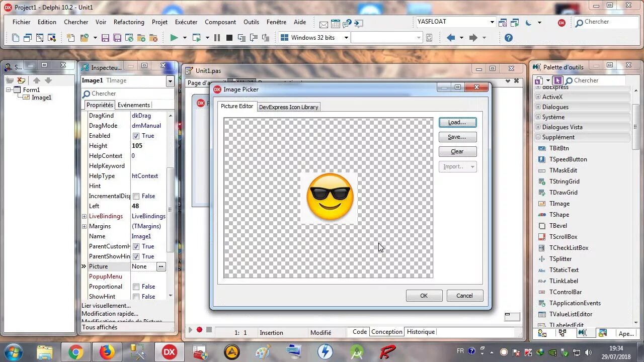Click the red DX toolbar icon
This screenshot has height=362, width=644.
561,23
